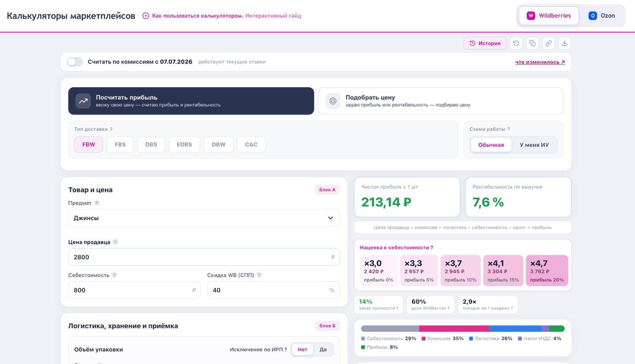Viewport: 635px width, 364px height.
Task: Switch to the Wildberries calculator tab
Action: [549, 16]
